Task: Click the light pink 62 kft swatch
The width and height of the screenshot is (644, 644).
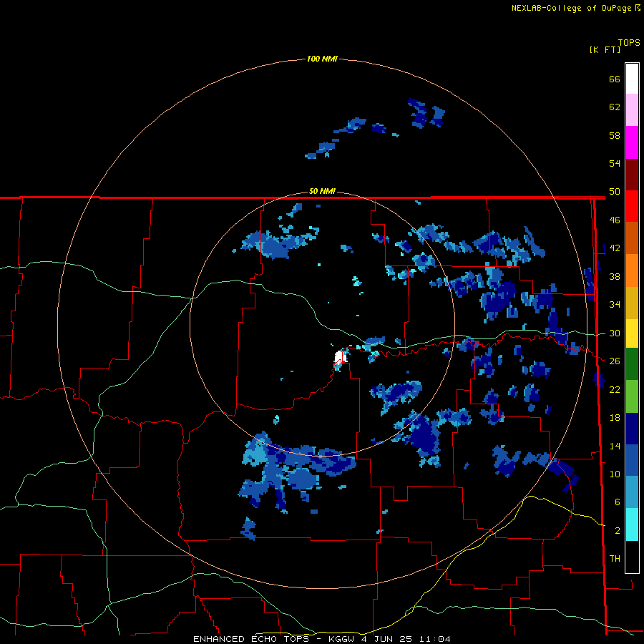Action: tap(632, 109)
